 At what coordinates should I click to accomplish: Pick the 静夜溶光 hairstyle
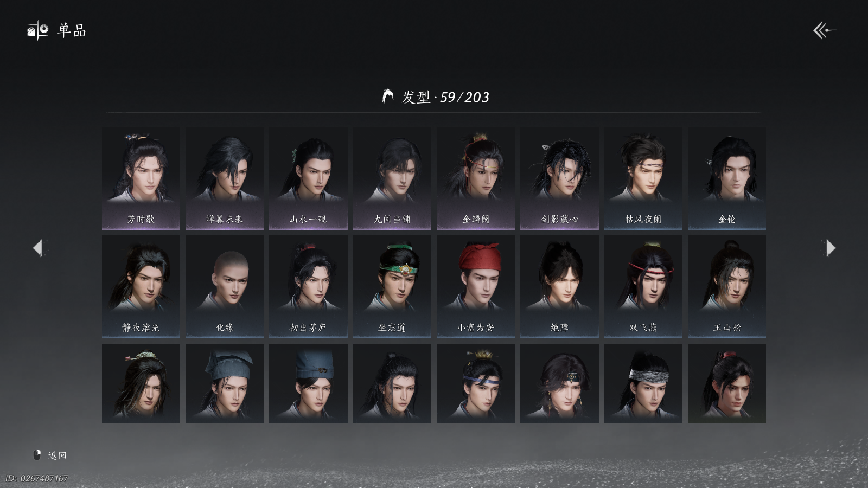141,287
